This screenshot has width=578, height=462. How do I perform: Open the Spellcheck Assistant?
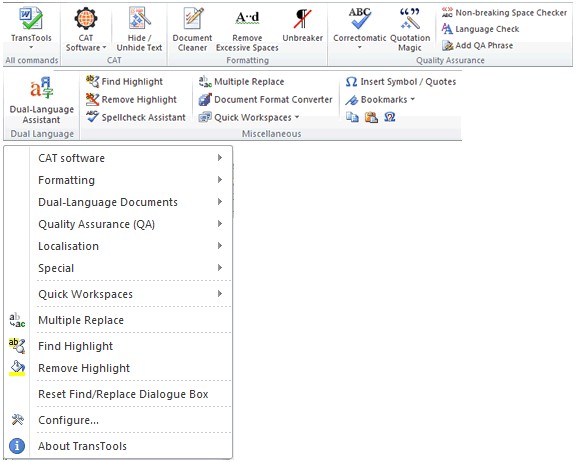(136, 117)
